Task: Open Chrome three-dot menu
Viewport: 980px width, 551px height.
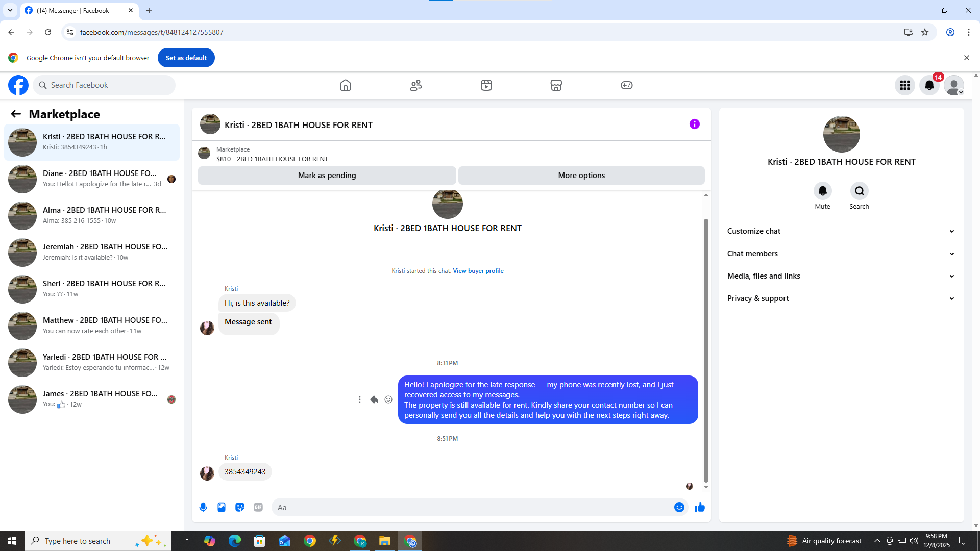Action: 969,32
